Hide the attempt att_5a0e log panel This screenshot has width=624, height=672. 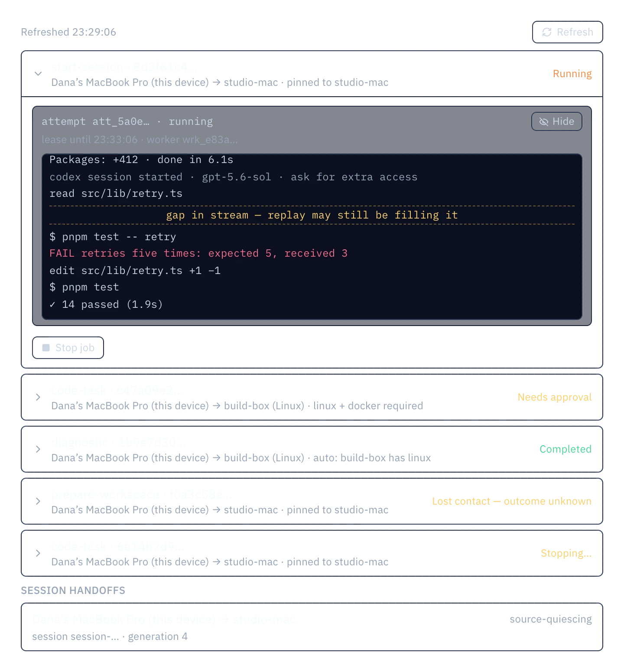556,121
